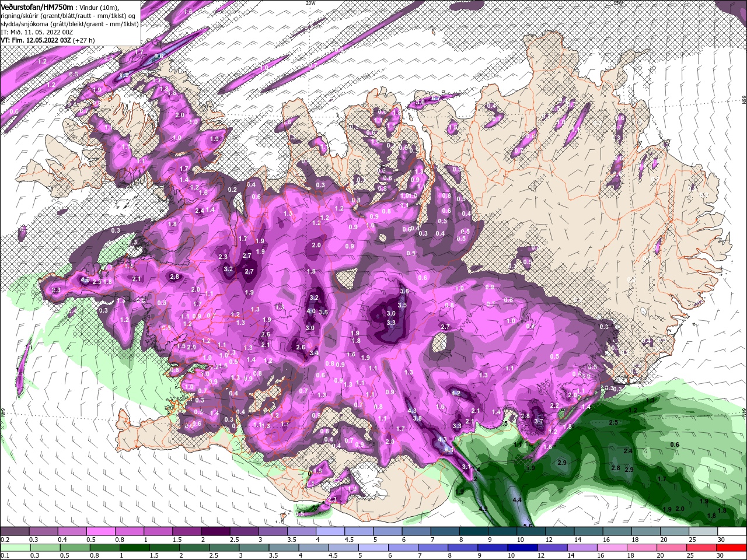Viewport: 747px width, 560px height.
Task: Pick bottom-row pink swatch between 18 and 20
Action: (x=643, y=547)
